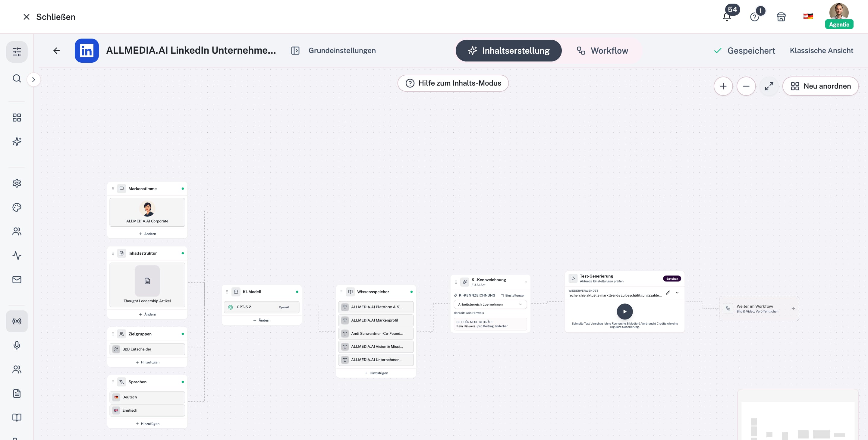The width and height of the screenshot is (868, 440).
Task: Open Einstellungen in KI-Kennzeichnung
Action: [x=513, y=295]
